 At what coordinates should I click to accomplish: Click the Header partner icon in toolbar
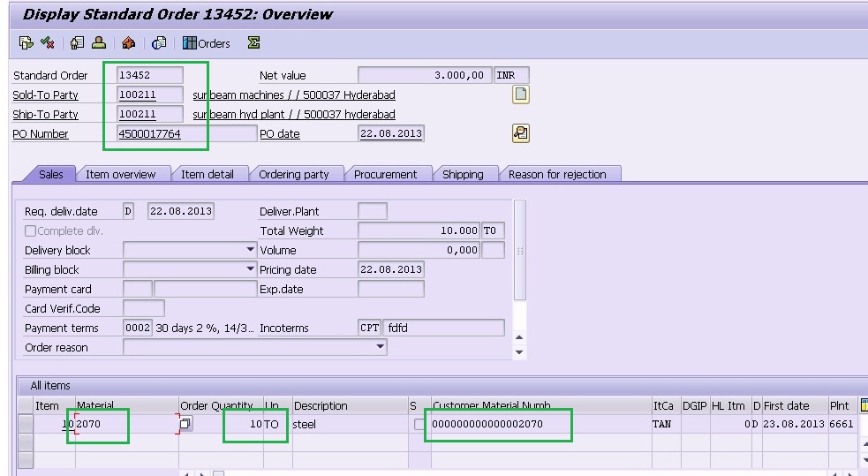[99, 42]
